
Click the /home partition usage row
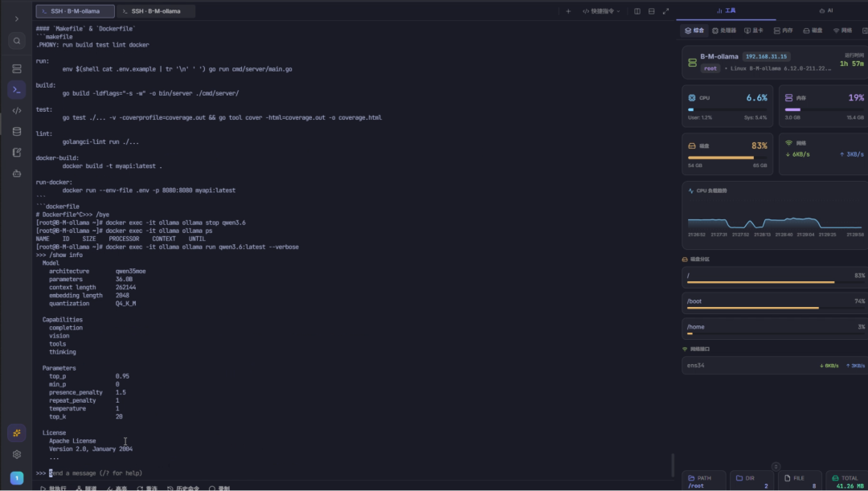[x=775, y=329]
